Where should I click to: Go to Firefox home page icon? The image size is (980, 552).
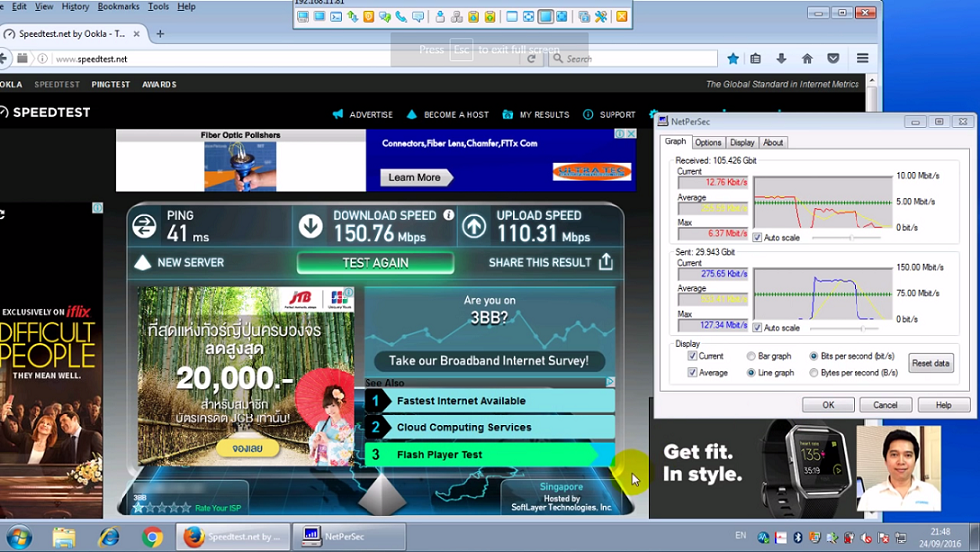click(807, 59)
